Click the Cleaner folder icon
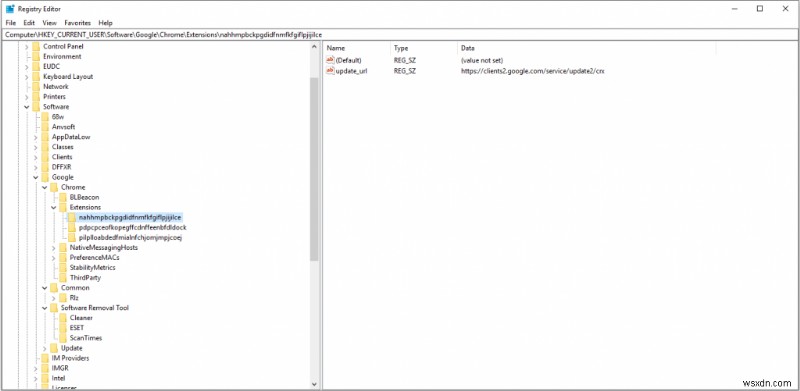Image resolution: width=800 pixels, height=391 pixels. pos(63,317)
